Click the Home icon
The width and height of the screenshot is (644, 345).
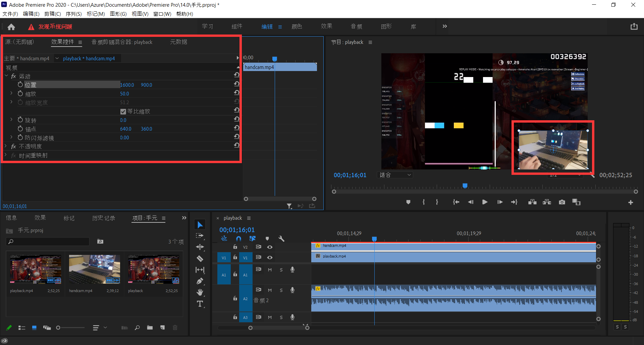(11, 27)
